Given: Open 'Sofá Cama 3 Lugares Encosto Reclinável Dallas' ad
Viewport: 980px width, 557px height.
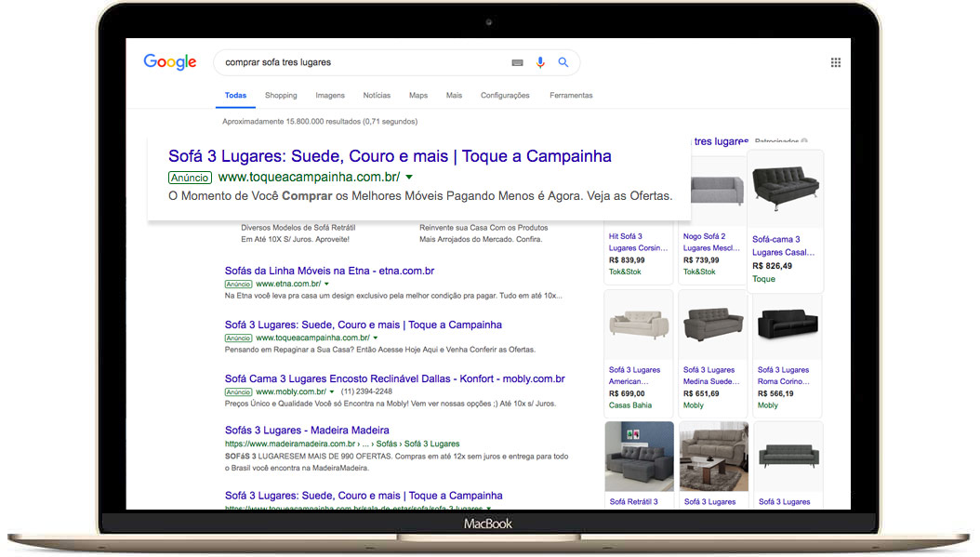Looking at the screenshot, I should pos(394,378).
